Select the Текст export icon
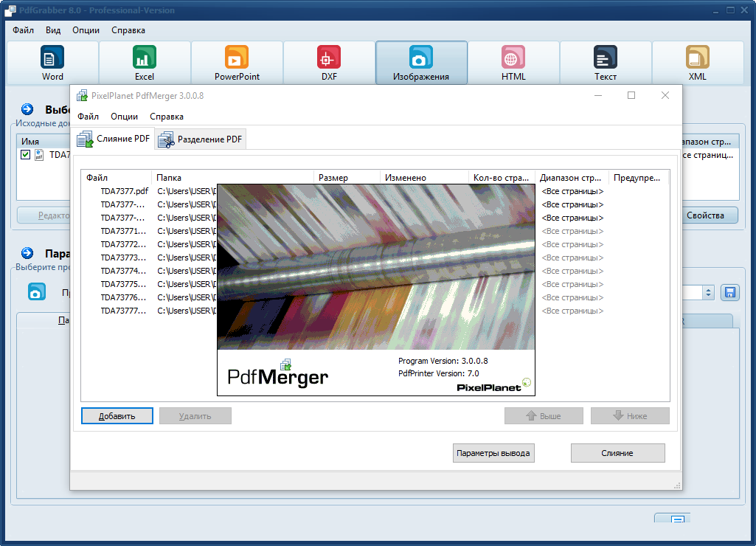Screen dimensions: 756x546 pos(605,57)
